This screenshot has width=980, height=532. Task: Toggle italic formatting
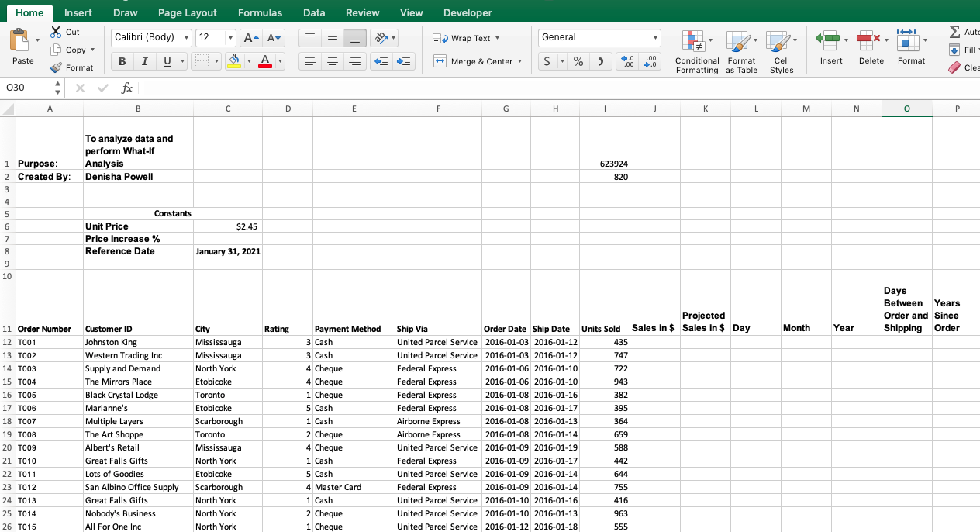tap(144, 61)
